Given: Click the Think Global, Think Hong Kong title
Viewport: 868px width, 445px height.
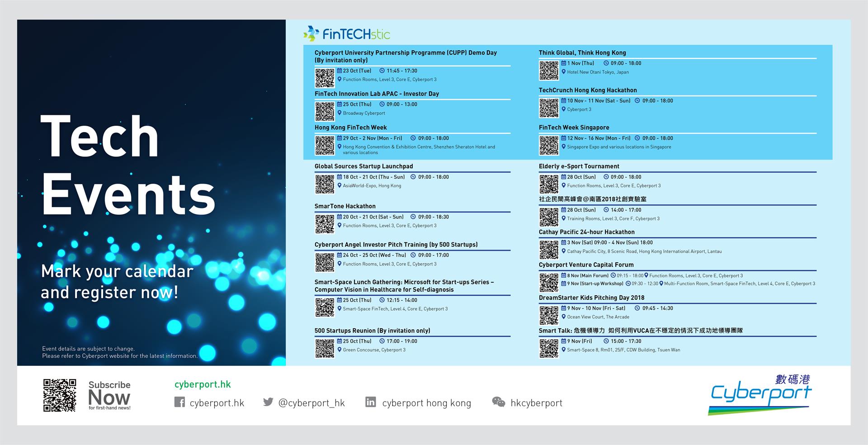Looking at the screenshot, I should point(582,53).
